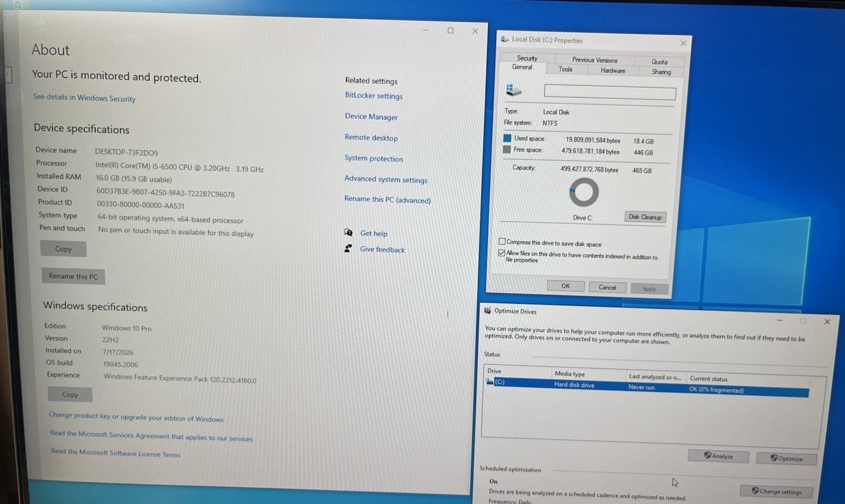Click the Local Disk Properties title icon
Screen dimensions: 845x504
[x=504, y=39]
